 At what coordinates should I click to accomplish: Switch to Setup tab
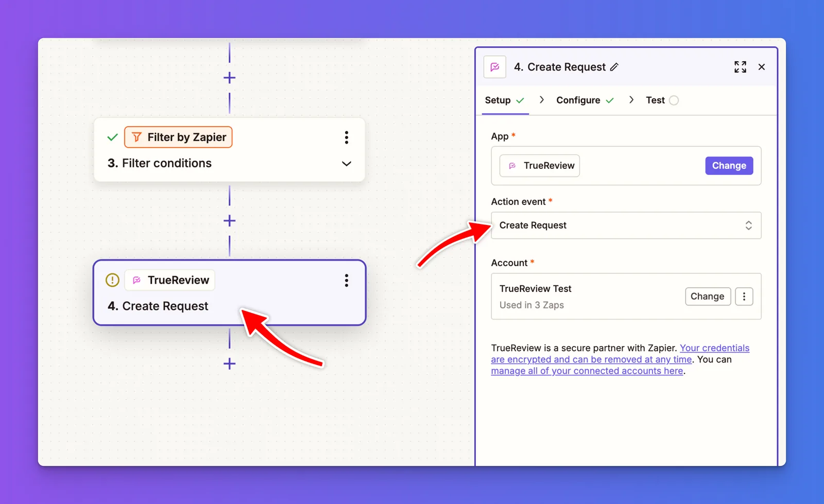pos(505,100)
